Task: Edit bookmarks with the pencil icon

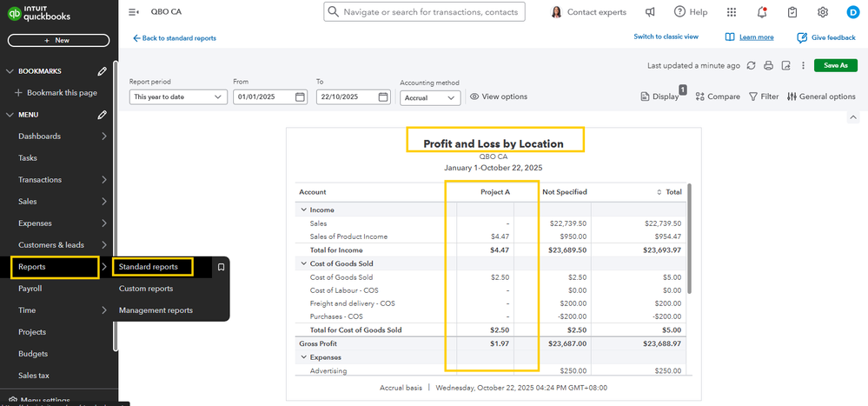Action: (x=102, y=71)
